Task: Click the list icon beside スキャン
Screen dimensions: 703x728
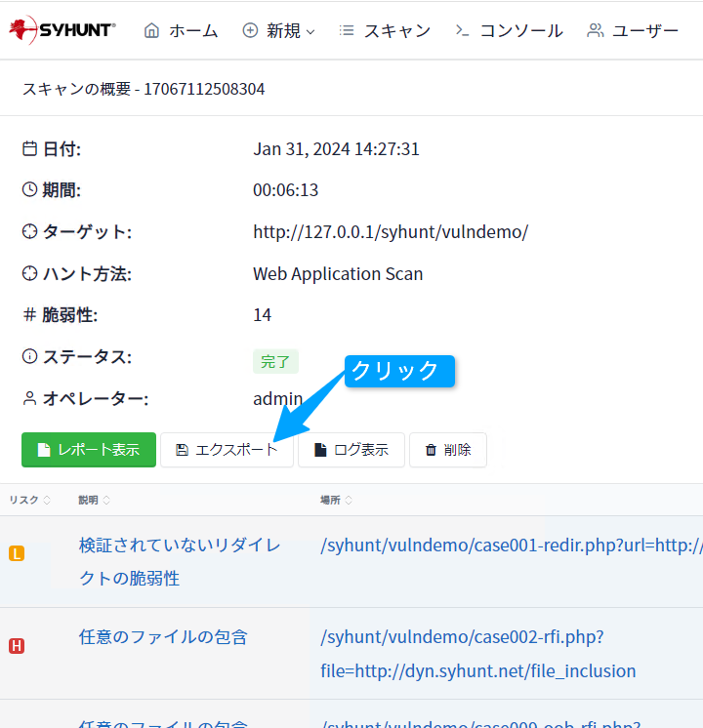Action: [347, 31]
